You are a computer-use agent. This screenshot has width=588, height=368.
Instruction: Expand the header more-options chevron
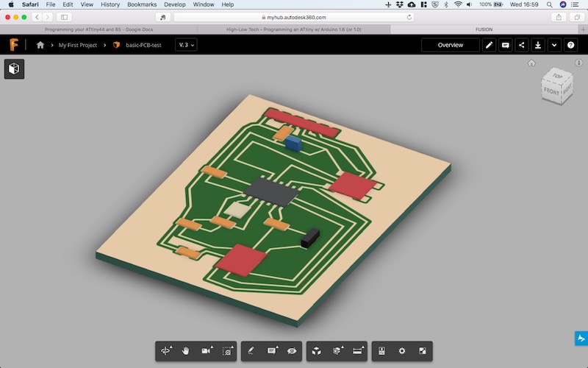(x=554, y=45)
